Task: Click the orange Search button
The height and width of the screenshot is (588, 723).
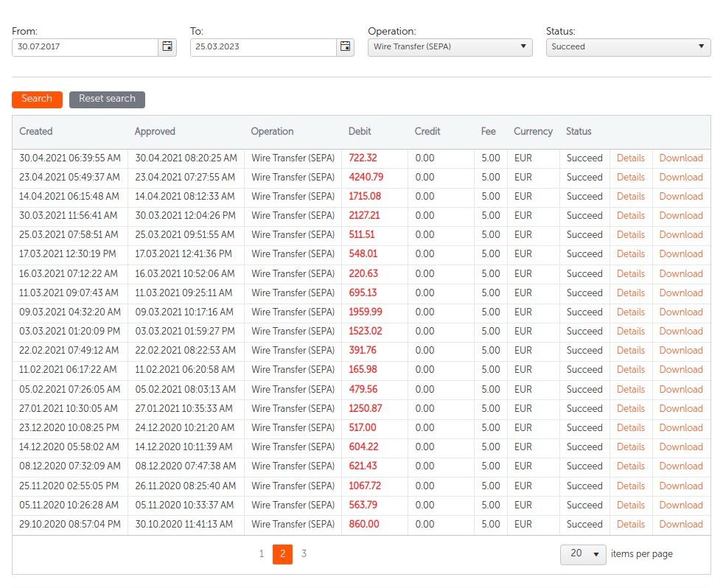Action: 37,99
